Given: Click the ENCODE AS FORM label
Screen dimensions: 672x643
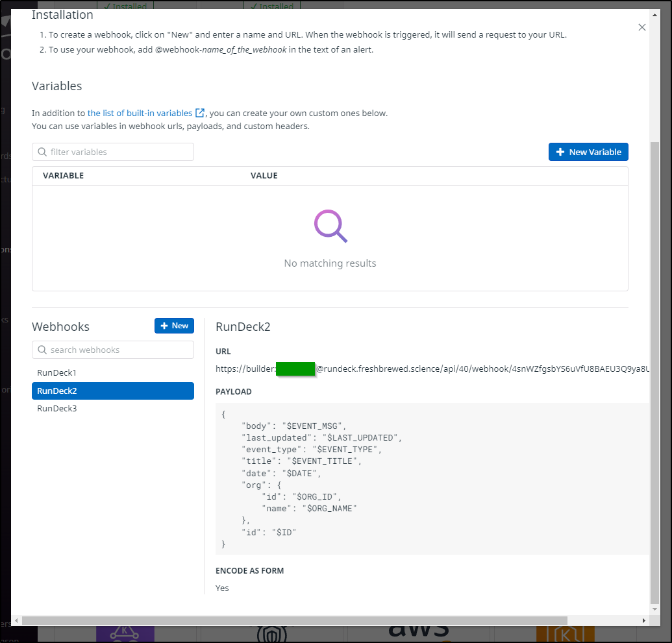Looking at the screenshot, I should (x=249, y=570).
